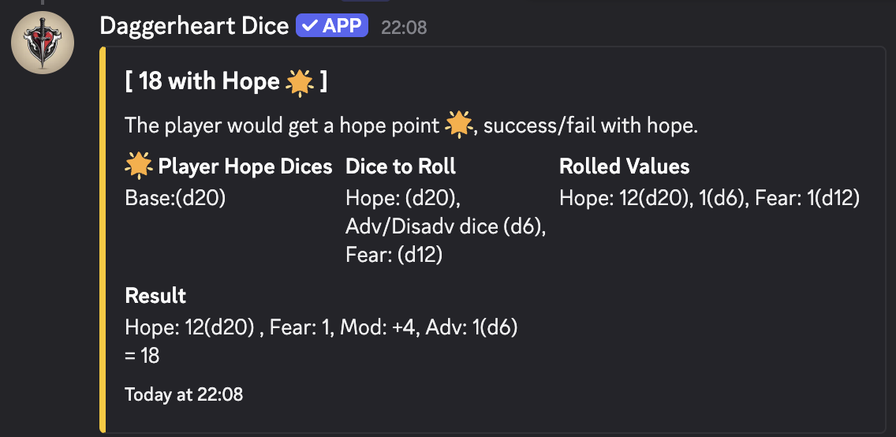Click the Daggerheart Dice bot avatar

tap(42, 41)
